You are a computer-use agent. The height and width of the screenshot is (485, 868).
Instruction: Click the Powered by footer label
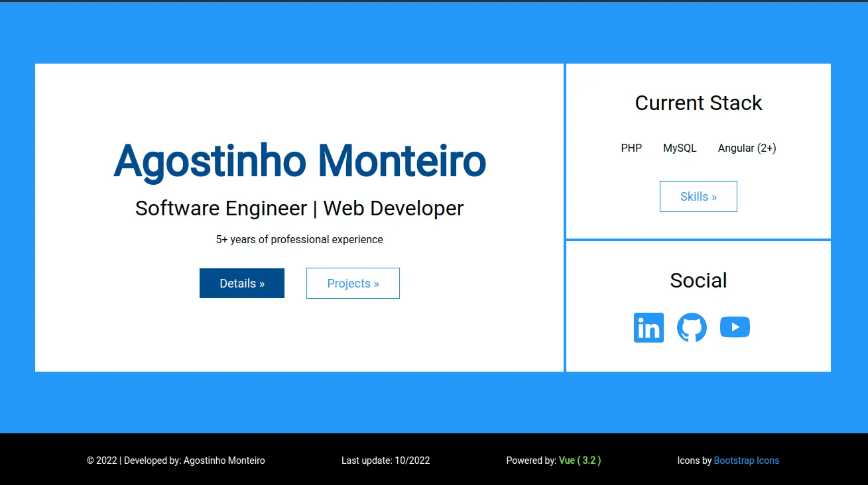pyautogui.click(x=530, y=460)
